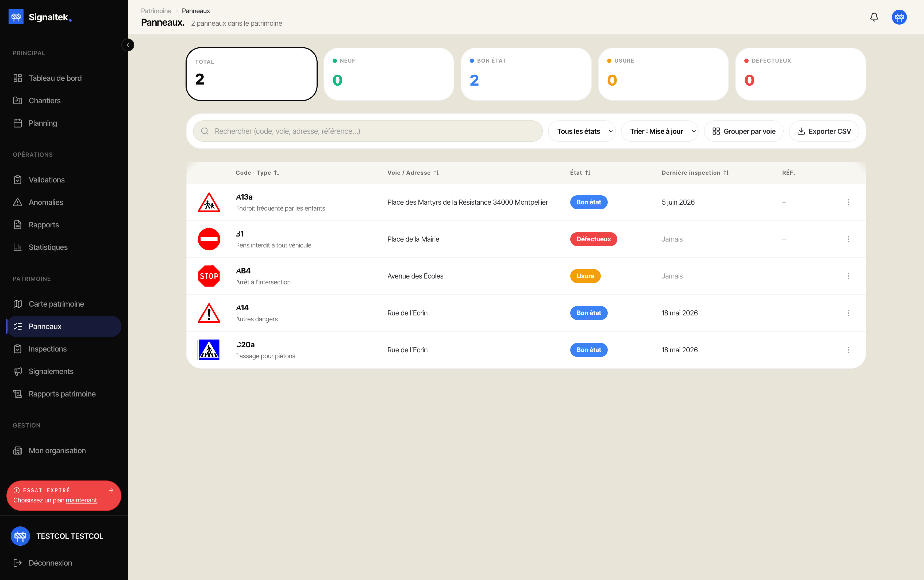Viewport: 924px width, 580px height.
Task: Select the Total stat card
Action: (x=251, y=74)
